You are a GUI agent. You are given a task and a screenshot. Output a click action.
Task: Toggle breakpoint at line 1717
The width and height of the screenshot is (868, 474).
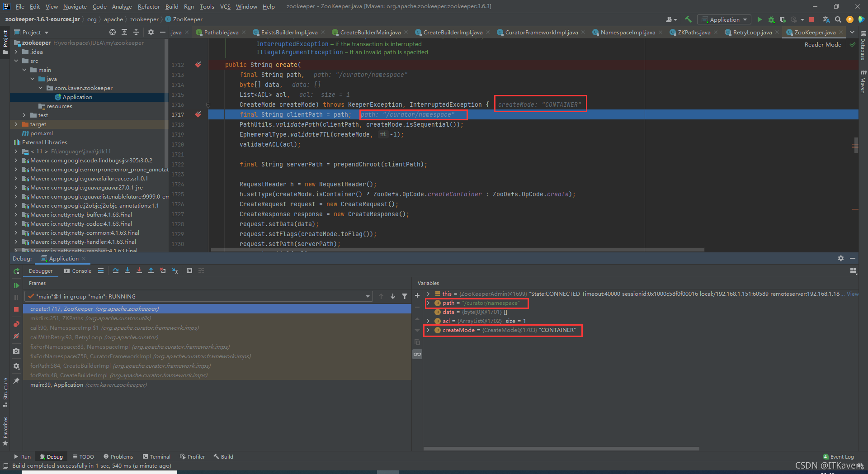[x=198, y=114]
